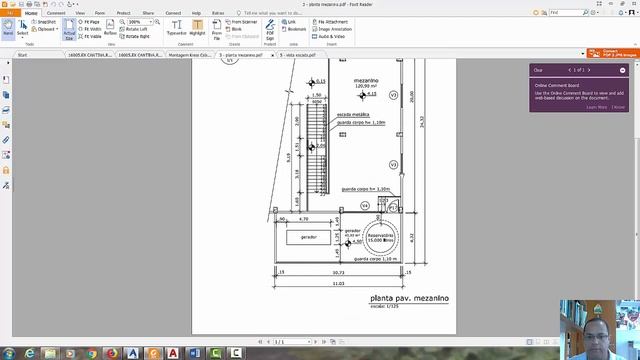
Task: Open the Attachments paperclip panel
Action: (6, 140)
